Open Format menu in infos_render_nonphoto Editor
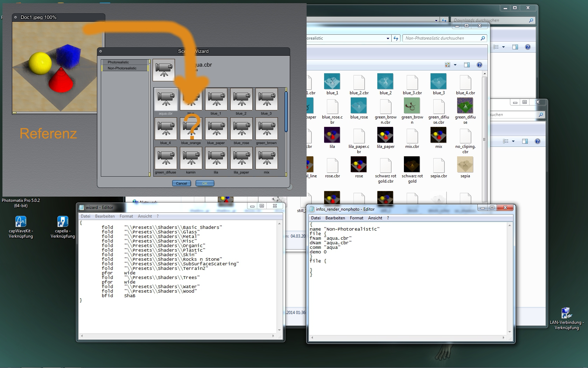 click(357, 218)
